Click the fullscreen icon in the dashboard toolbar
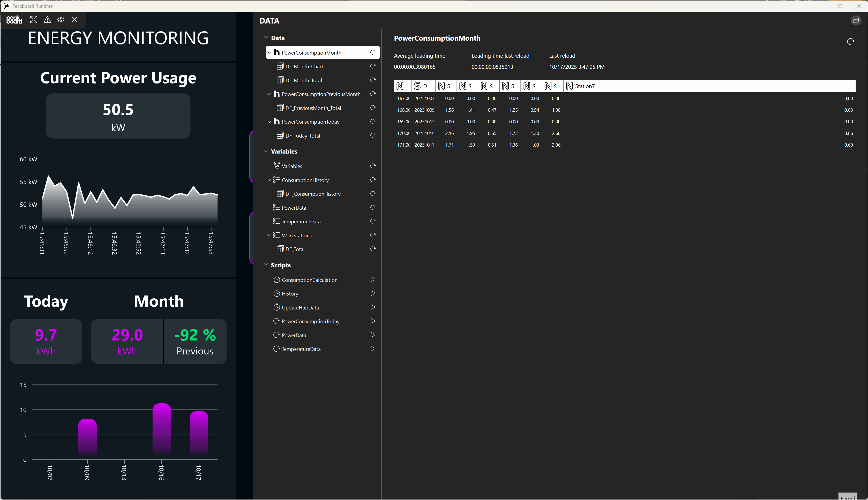 (33, 20)
